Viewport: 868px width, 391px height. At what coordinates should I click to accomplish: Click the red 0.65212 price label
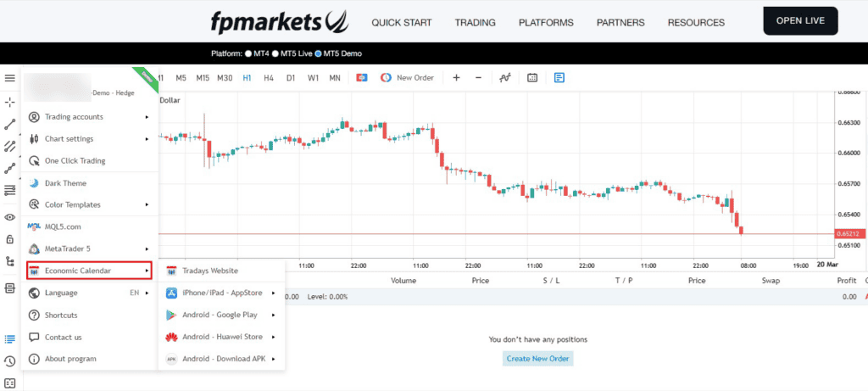848,234
